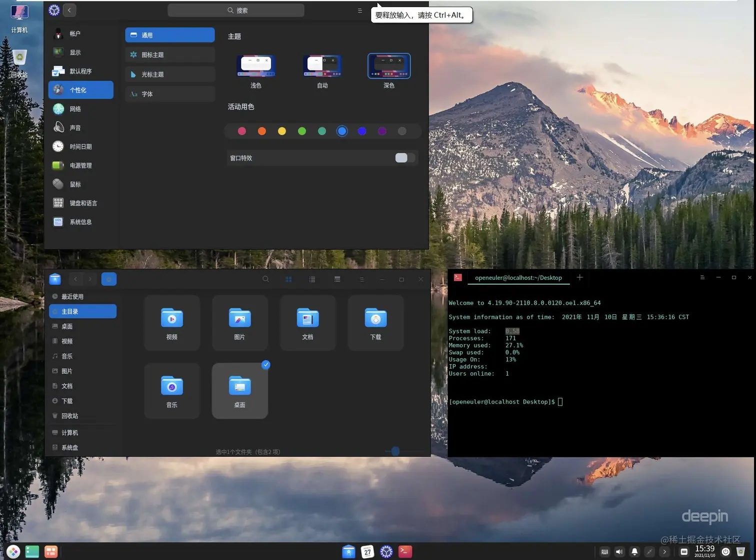Image resolution: width=756 pixels, height=560 pixels.
Task: Click the search field in Control Center
Action: coord(236,10)
